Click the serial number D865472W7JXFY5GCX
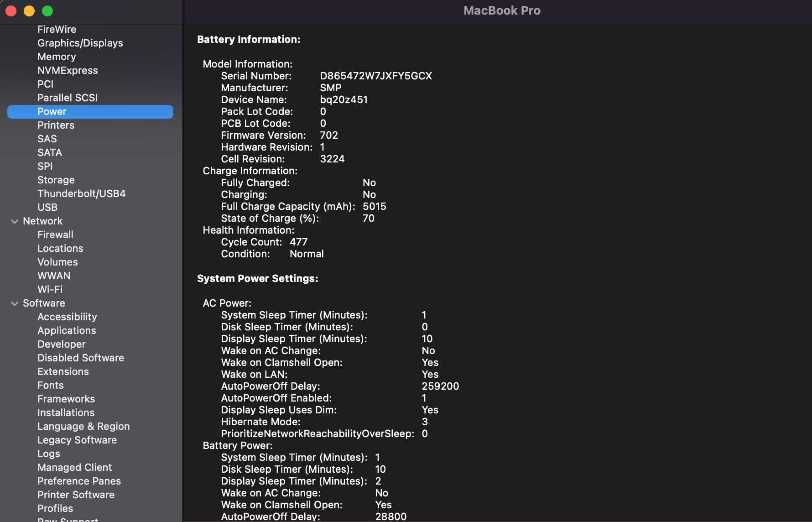Image resolution: width=812 pixels, height=522 pixels. coord(376,76)
